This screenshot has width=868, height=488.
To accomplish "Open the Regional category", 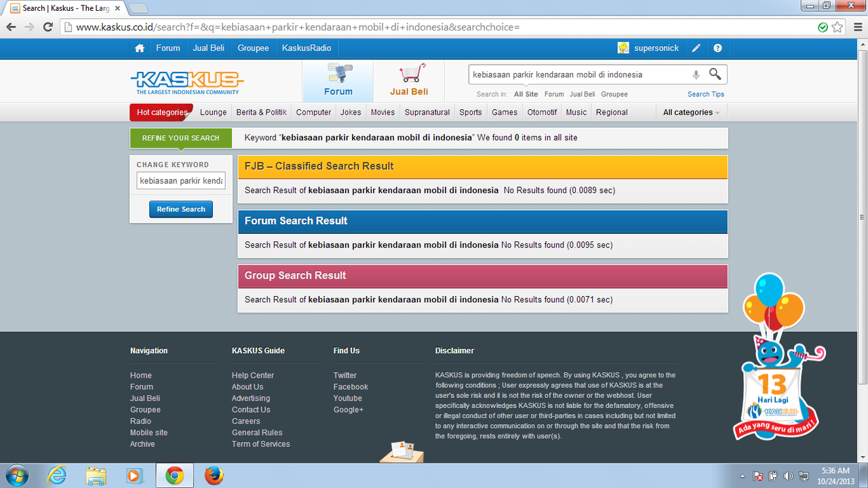I will 612,113.
